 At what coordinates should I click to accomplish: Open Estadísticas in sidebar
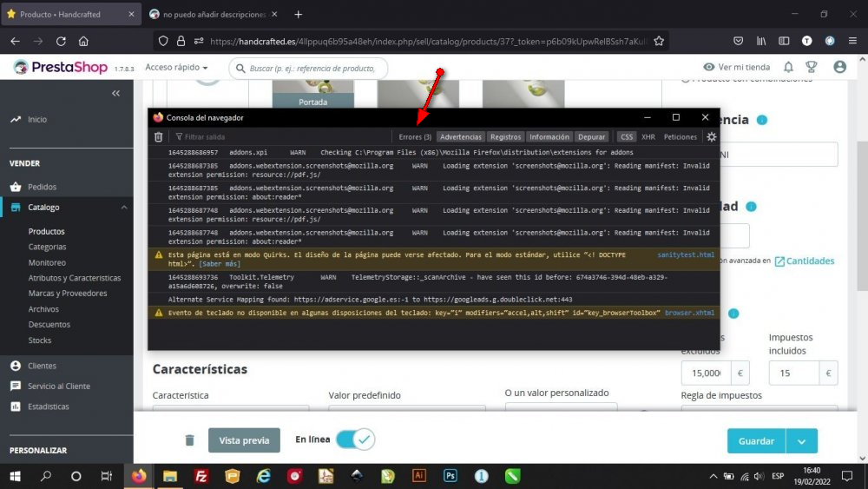click(x=48, y=406)
